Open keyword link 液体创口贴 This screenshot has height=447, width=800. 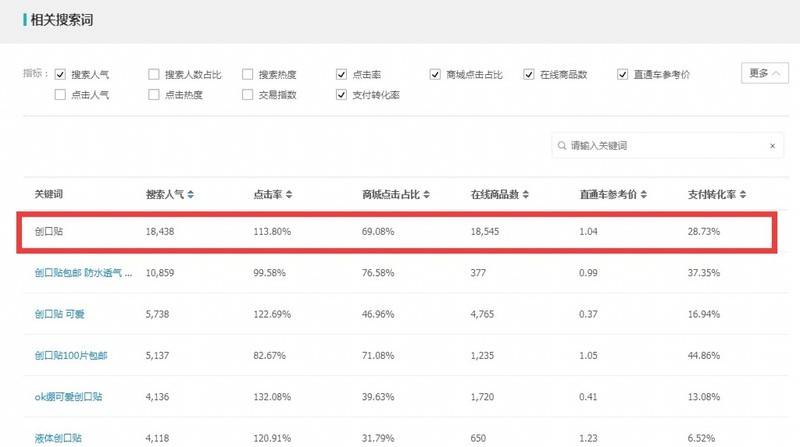click(x=58, y=438)
